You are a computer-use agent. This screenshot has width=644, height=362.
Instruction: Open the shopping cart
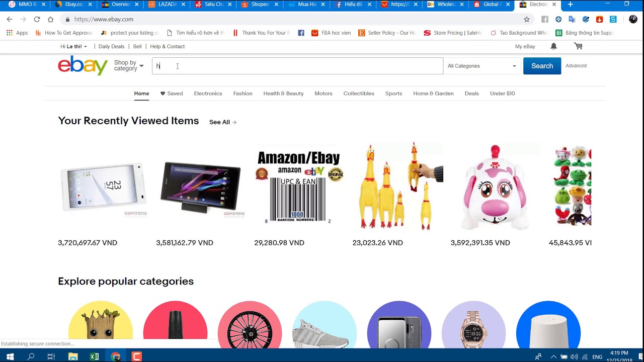pos(578,46)
